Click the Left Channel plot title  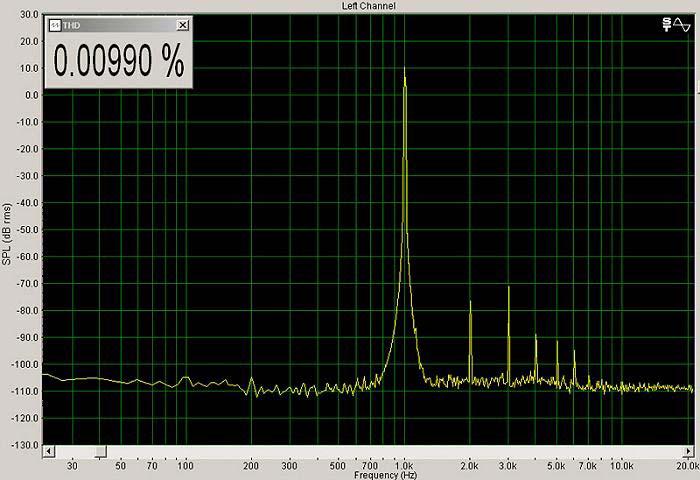[369, 6]
